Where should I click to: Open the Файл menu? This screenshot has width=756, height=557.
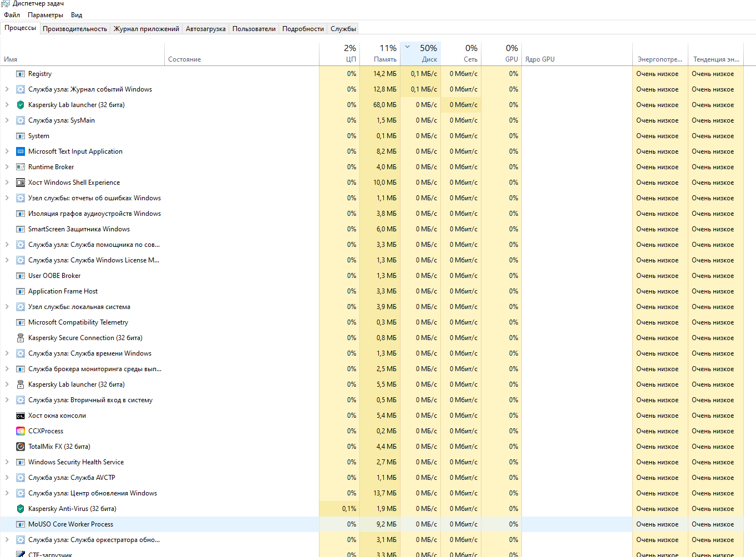coord(12,15)
